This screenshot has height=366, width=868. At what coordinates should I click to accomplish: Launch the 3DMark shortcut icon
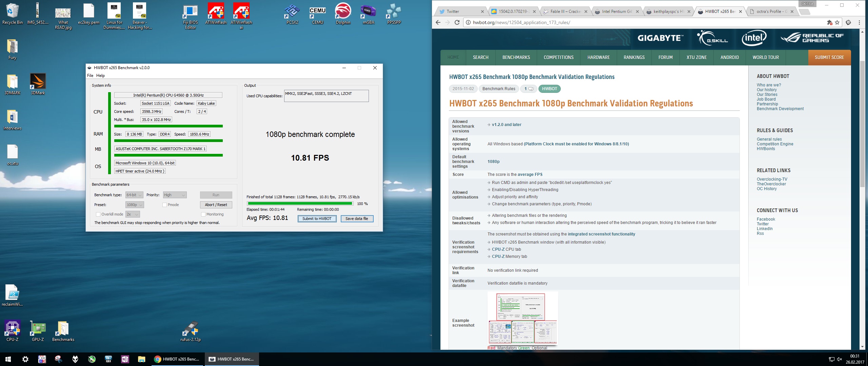38,84
